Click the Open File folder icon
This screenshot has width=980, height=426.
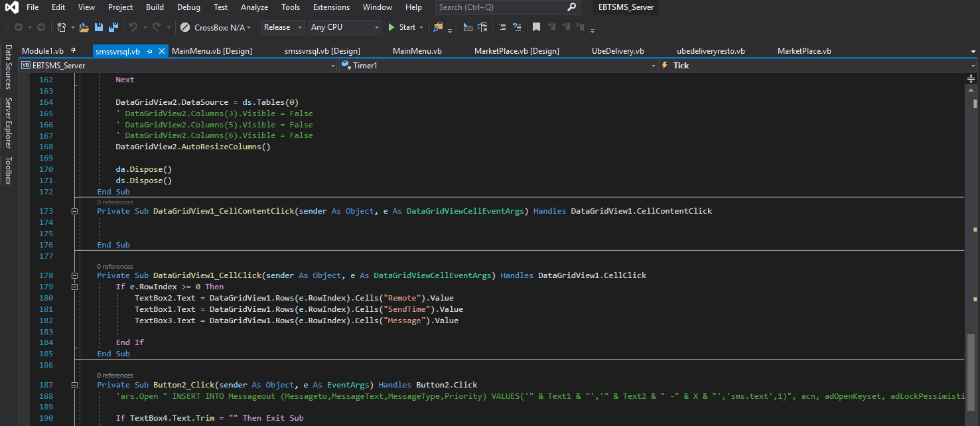pos(84,27)
